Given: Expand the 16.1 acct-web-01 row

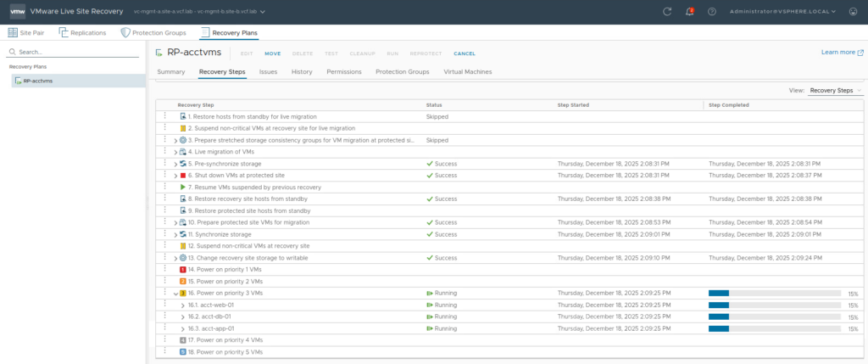Looking at the screenshot, I should point(183,305).
